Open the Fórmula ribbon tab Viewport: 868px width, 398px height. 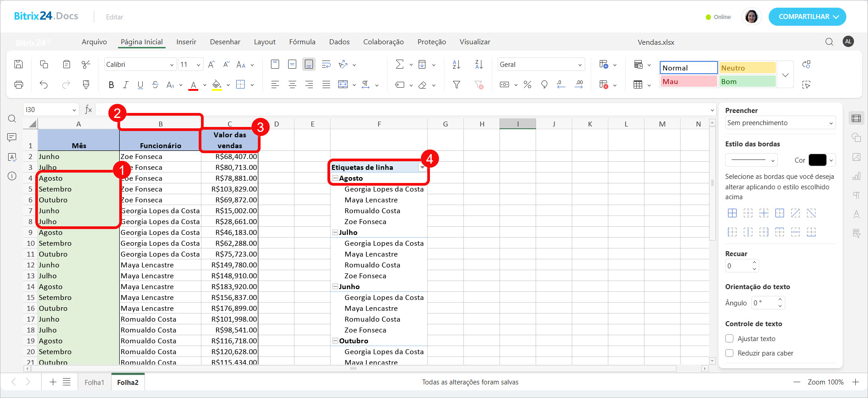pyautogui.click(x=302, y=42)
